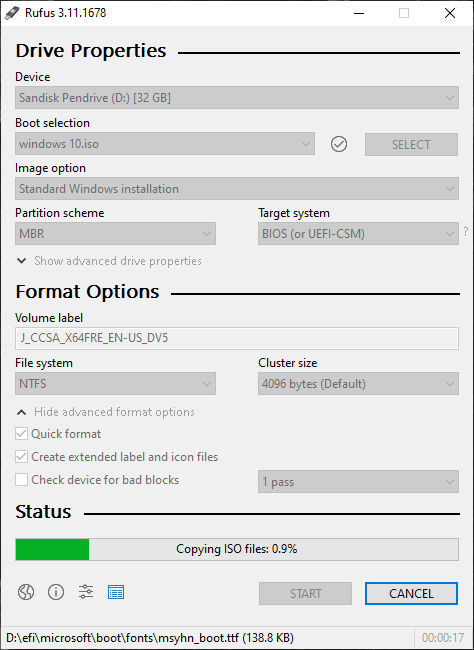This screenshot has width=474, height=650.
Task: Expand Show advanced drive properties
Action: click(x=109, y=261)
